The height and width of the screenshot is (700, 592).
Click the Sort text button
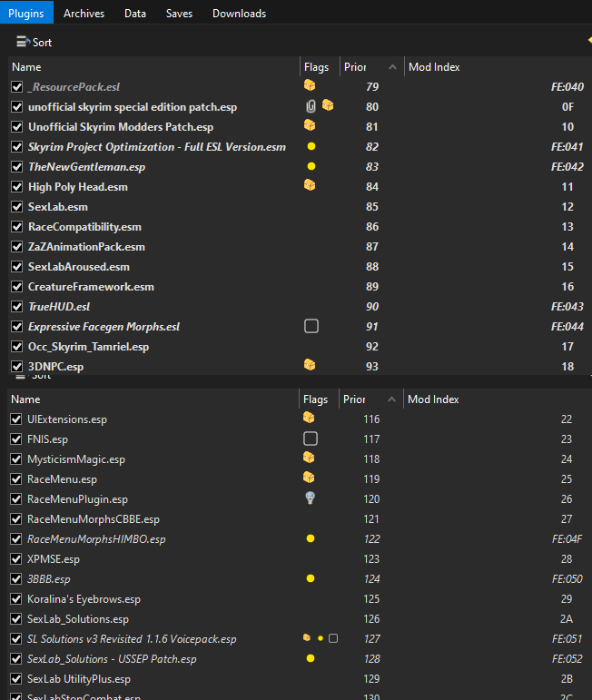point(42,43)
